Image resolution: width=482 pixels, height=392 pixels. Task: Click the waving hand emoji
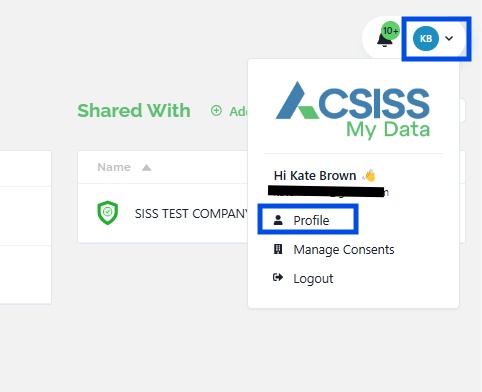click(x=369, y=175)
